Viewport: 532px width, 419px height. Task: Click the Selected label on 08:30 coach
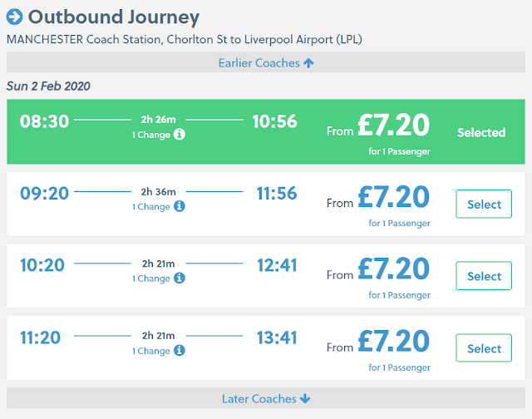click(480, 132)
